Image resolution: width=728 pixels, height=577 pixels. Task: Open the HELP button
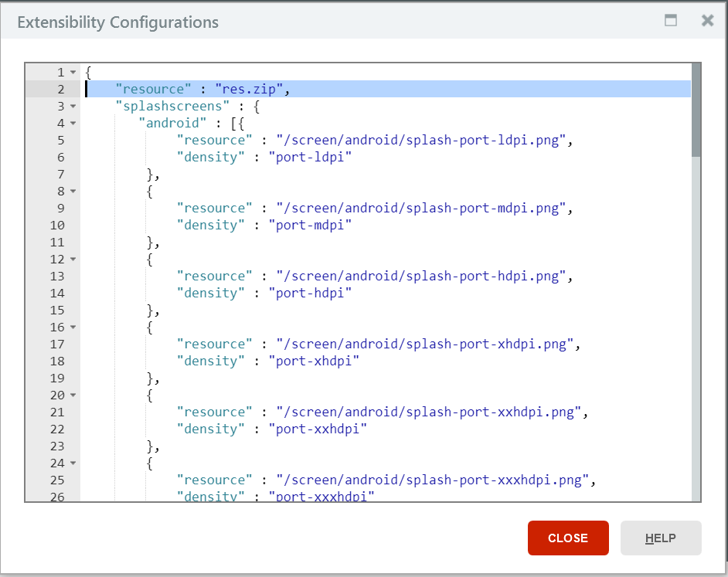pyautogui.click(x=661, y=538)
